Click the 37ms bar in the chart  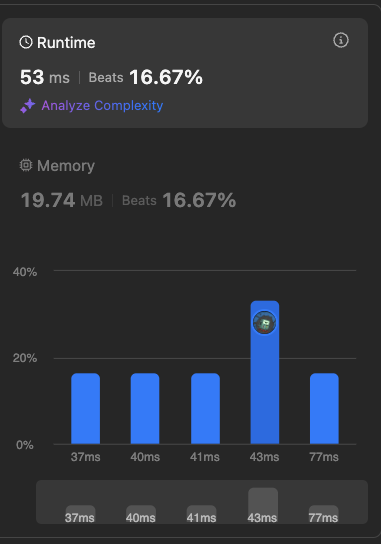pyautogui.click(x=86, y=408)
